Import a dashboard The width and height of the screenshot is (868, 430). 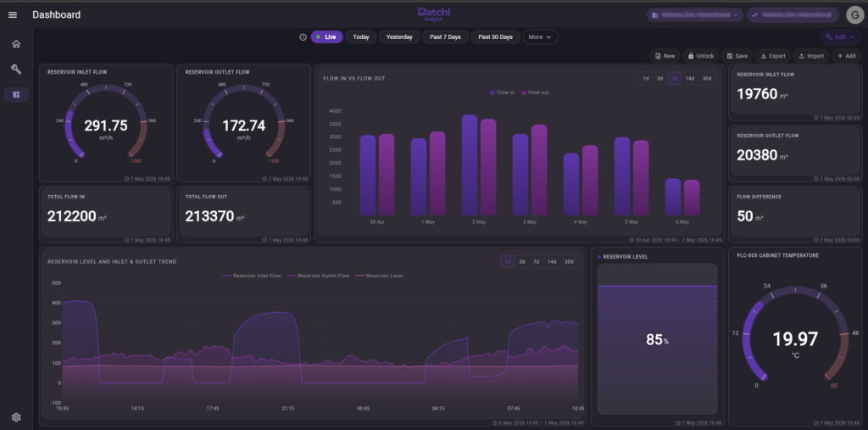pos(811,56)
